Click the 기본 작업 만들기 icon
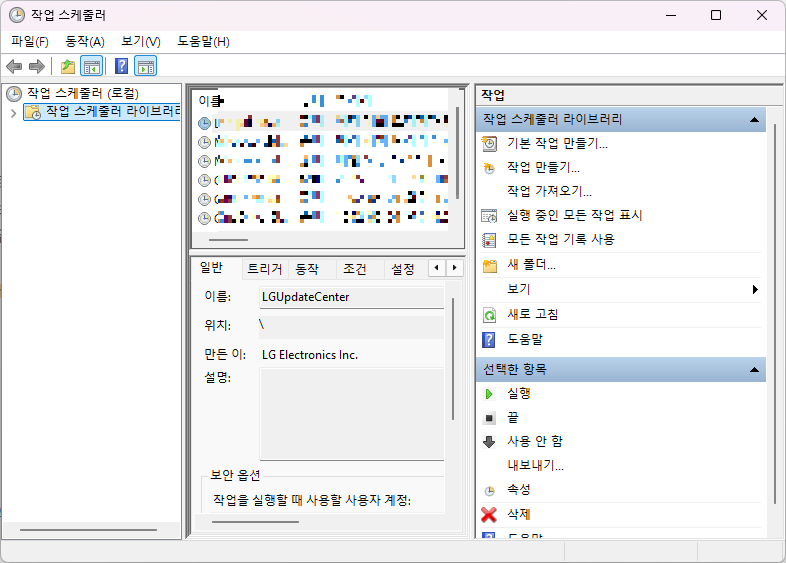This screenshot has width=786, height=563. point(489,144)
